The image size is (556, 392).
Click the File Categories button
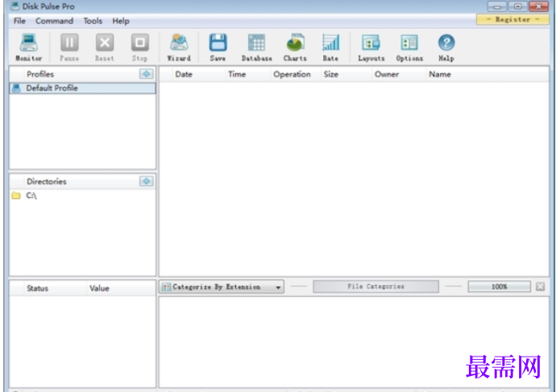click(376, 287)
